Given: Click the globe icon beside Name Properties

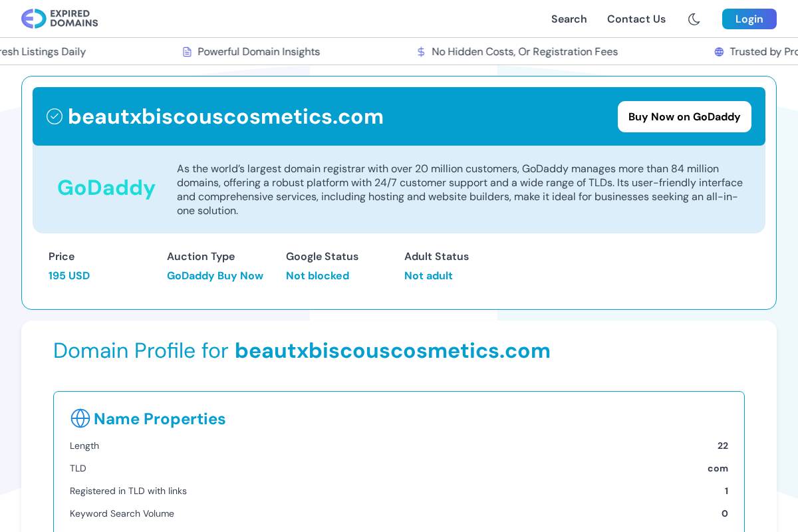Looking at the screenshot, I should click(80, 418).
